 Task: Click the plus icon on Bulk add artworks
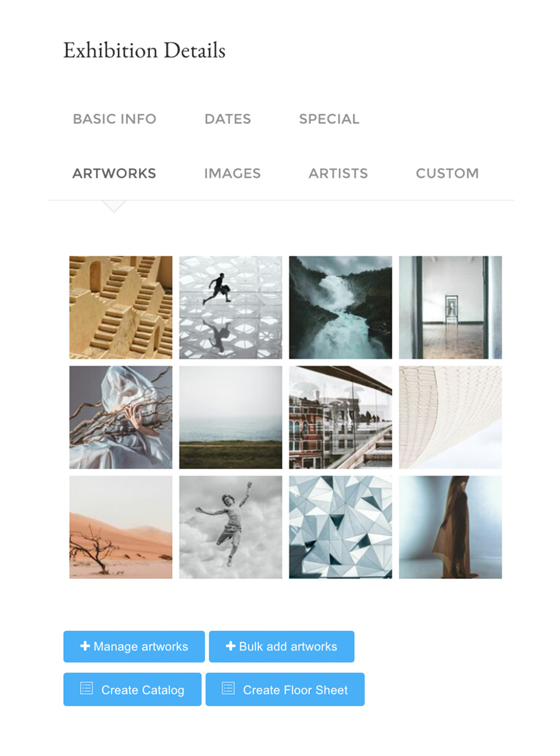point(231,646)
